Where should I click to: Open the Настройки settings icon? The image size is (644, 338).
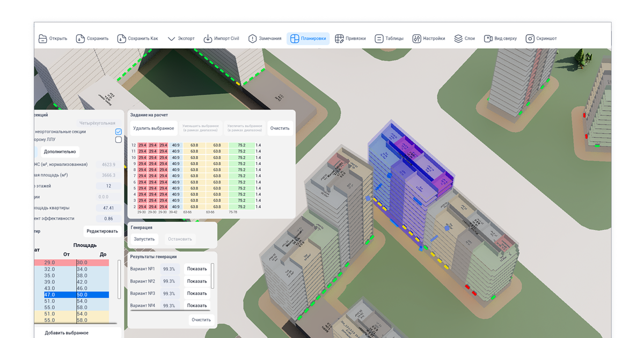tap(416, 39)
